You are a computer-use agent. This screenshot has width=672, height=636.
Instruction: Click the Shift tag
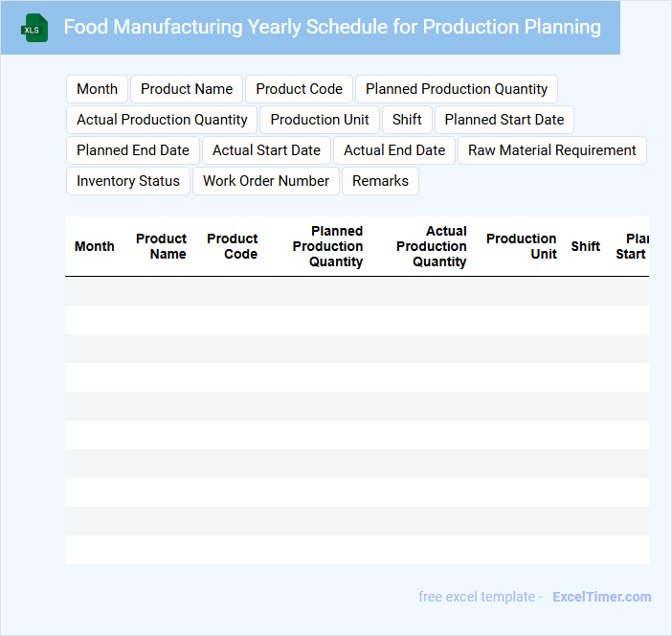pos(407,120)
